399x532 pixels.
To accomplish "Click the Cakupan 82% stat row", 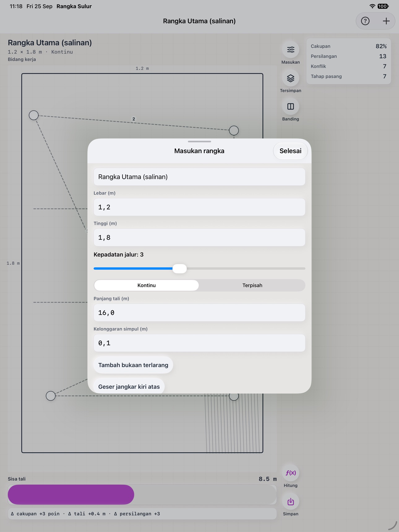I will [x=349, y=46].
